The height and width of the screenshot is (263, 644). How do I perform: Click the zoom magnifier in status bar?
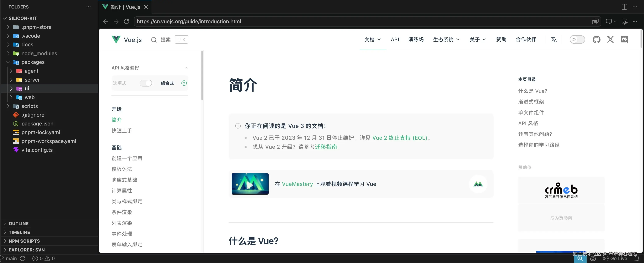[x=580, y=259]
